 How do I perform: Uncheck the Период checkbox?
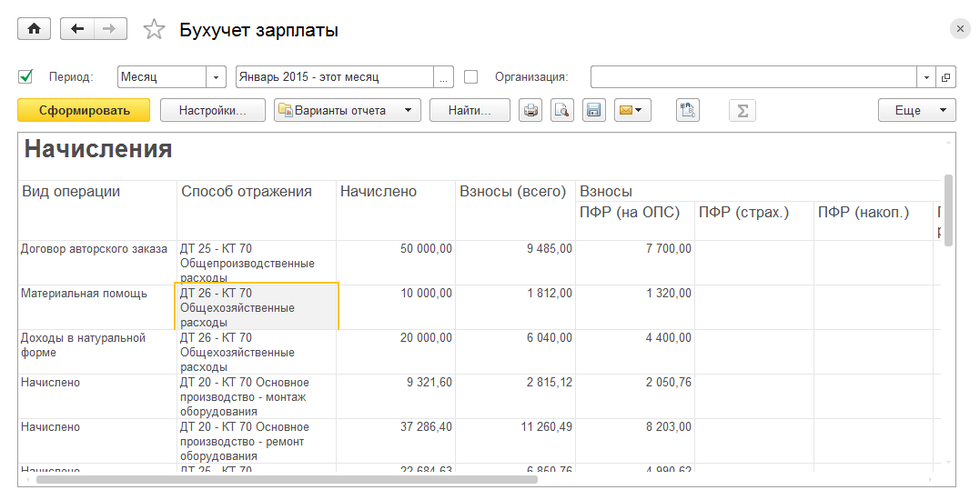coord(25,77)
